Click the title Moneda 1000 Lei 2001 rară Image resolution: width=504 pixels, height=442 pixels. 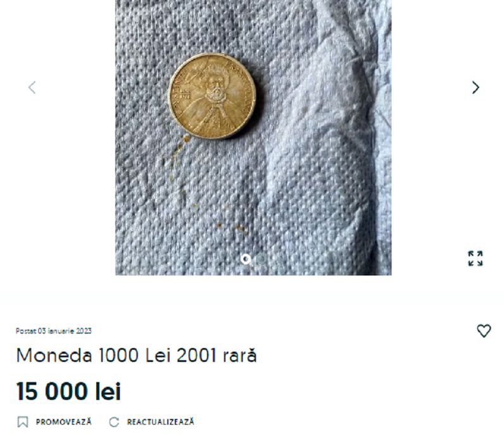[x=136, y=355]
